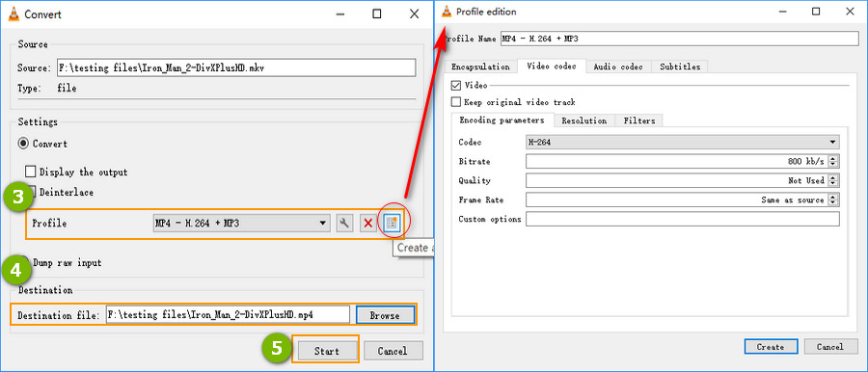Open Resolution sub-tab
868x372 pixels.
584,120
